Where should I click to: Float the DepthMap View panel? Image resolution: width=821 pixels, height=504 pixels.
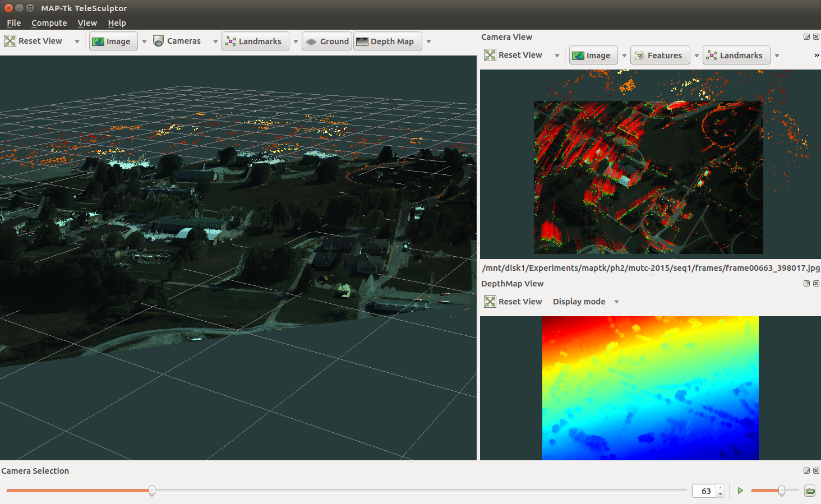806,284
